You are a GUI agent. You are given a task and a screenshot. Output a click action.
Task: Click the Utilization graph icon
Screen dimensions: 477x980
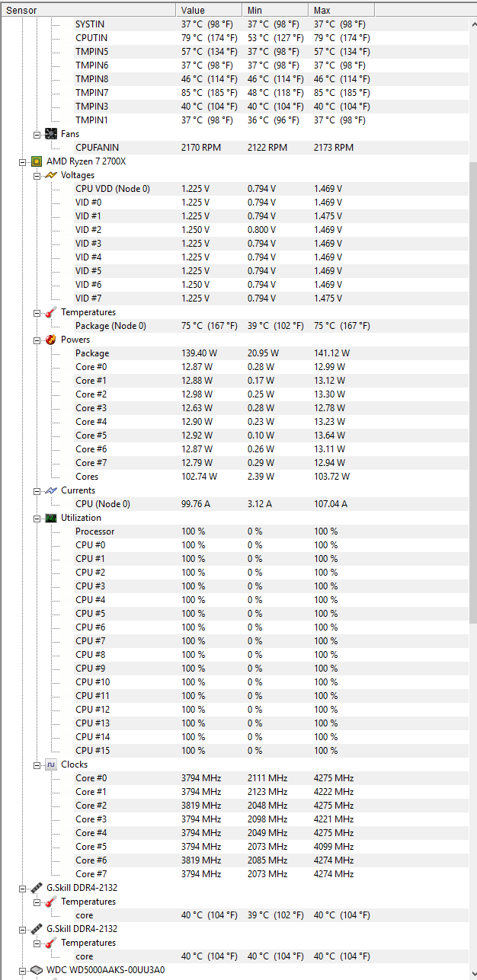pyautogui.click(x=50, y=517)
